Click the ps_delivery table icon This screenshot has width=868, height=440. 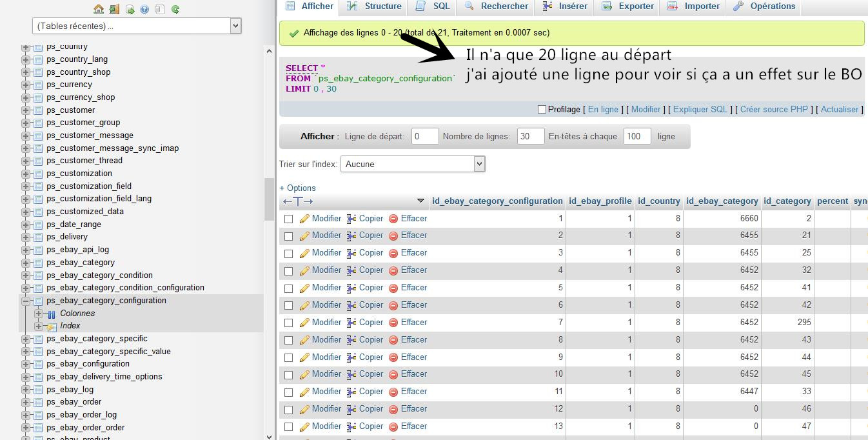(38, 237)
